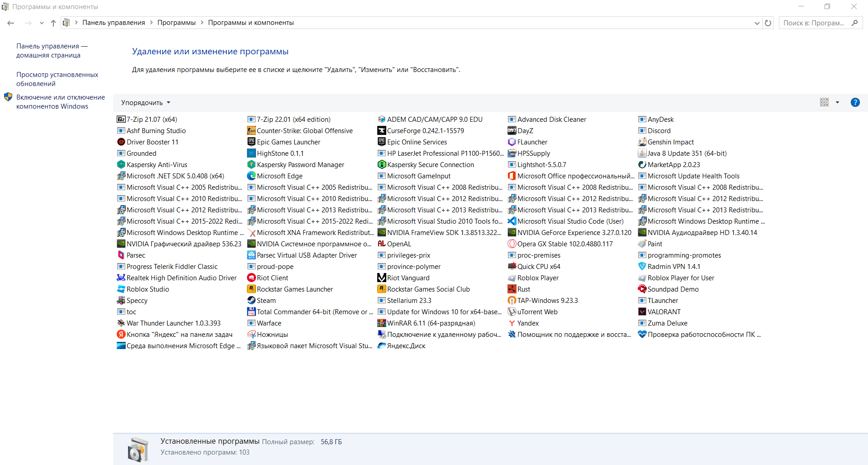The width and height of the screenshot is (868, 465).
Task: Click the Radmin VPN 1.4.1 icon
Action: pyautogui.click(x=642, y=266)
